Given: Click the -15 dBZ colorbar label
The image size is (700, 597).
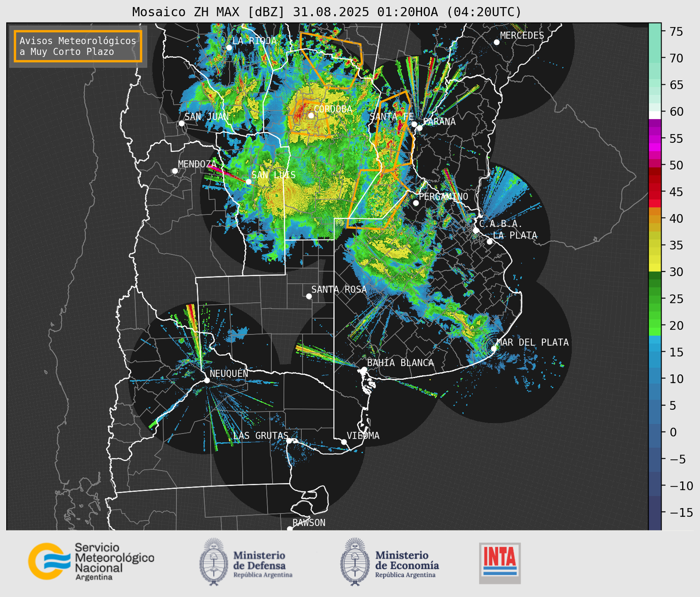Looking at the screenshot, I should click(x=681, y=512).
